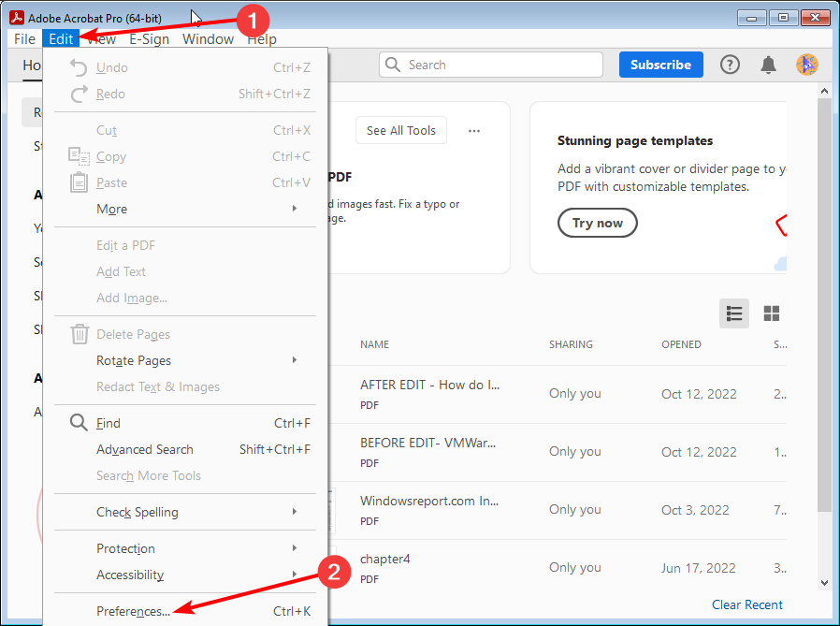Viewport: 840px width, 626px height.
Task: Expand the Accessibility submenu
Action: (x=185, y=575)
